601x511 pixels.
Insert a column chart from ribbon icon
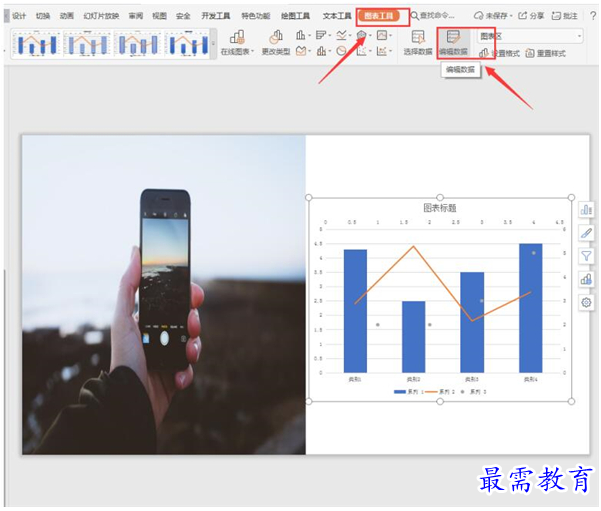[302, 35]
